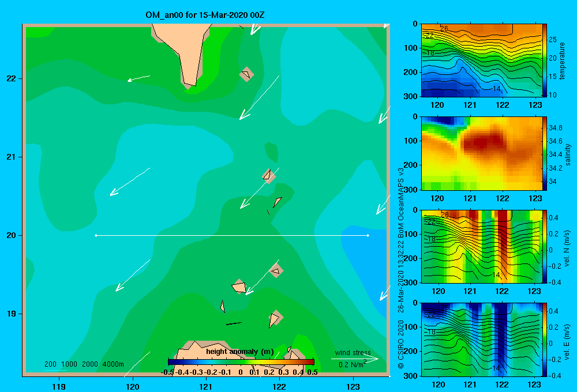Click the 'BoM OceanMAPS v3' vertical label
The height and width of the screenshot is (392, 577).
coord(401,203)
